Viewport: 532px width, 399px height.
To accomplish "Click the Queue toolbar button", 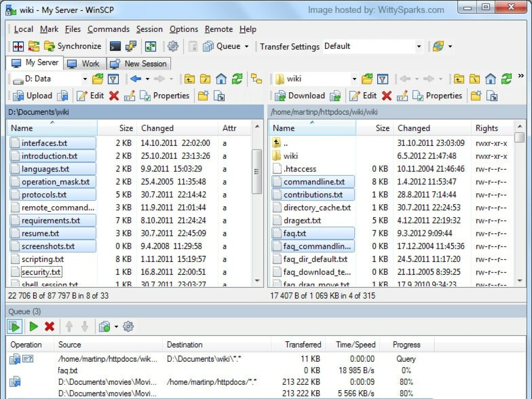I will click(x=222, y=46).
